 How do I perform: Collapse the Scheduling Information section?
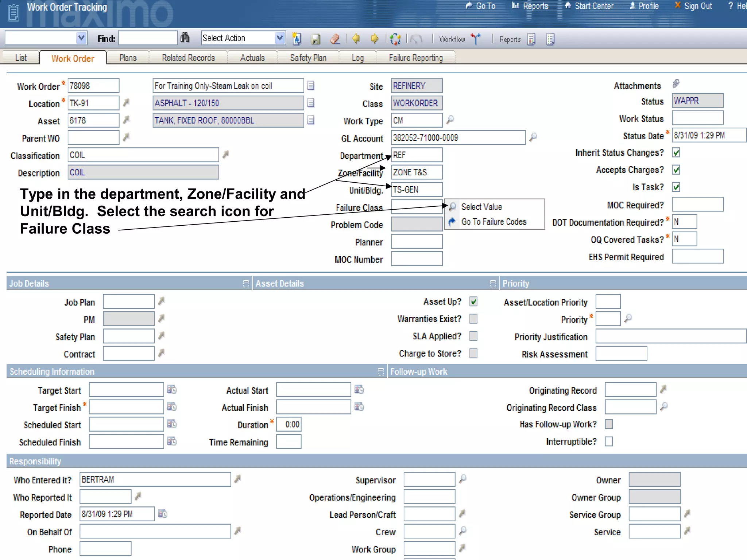tap(380, 372)
